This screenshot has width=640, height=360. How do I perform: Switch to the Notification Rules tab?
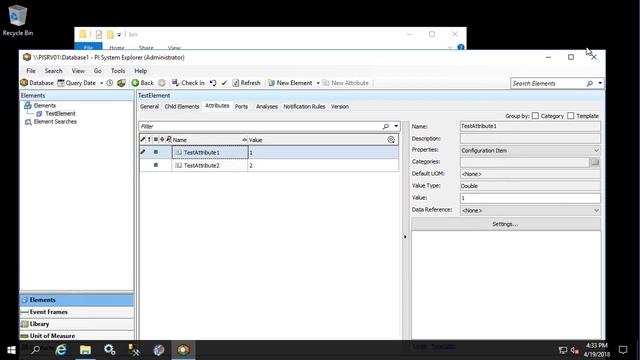point(304,107)
